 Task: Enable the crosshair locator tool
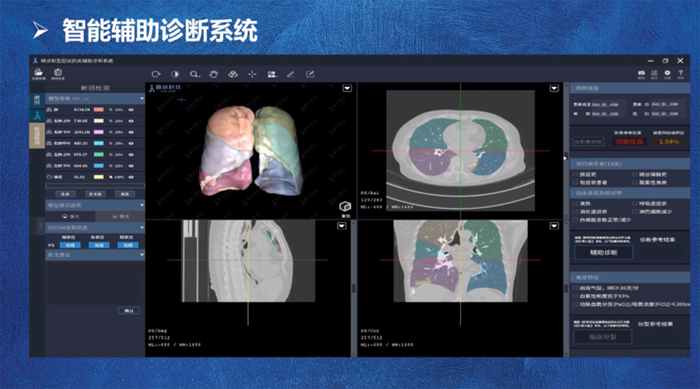point(252,74)
